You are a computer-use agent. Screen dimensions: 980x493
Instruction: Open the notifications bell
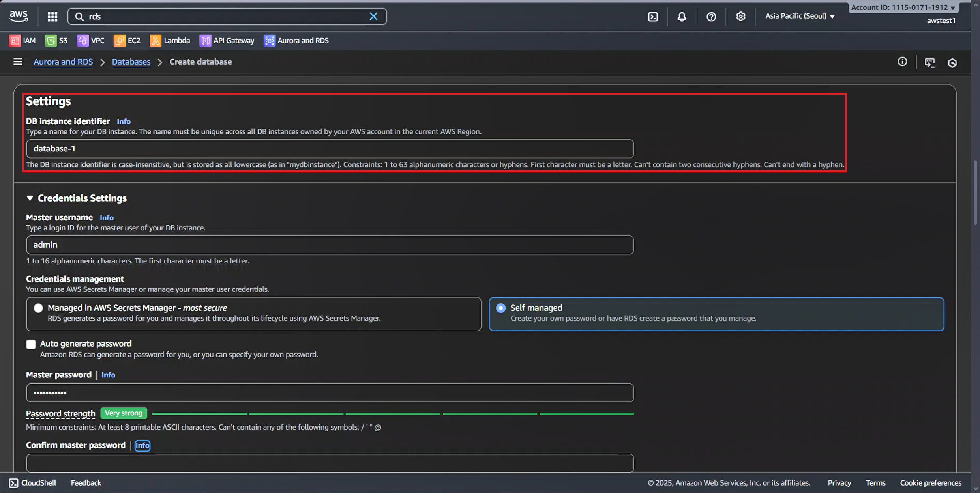pyautogui.click(x=682, y=17)
